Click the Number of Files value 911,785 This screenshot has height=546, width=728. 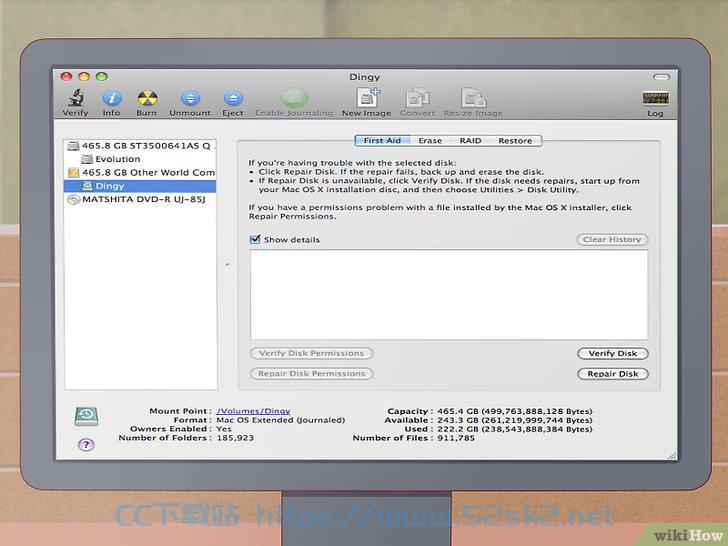point(456,438)
